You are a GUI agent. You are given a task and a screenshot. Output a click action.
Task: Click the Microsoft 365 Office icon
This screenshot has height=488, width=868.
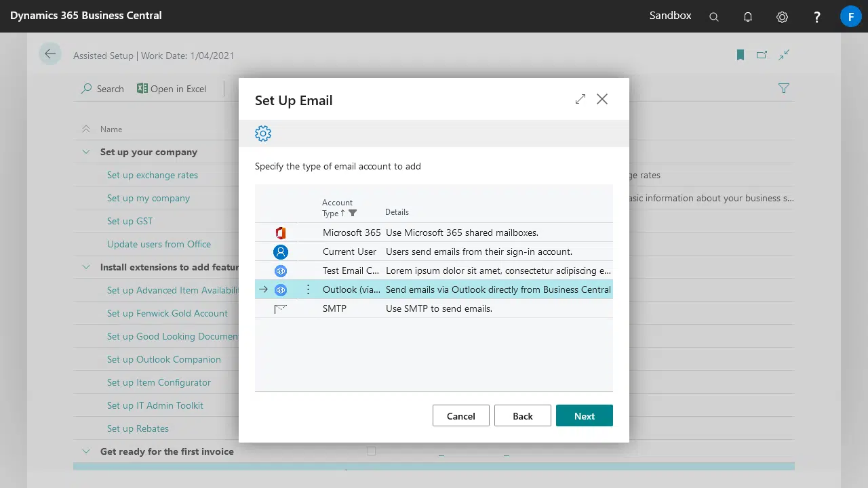(x=281, y=232)
